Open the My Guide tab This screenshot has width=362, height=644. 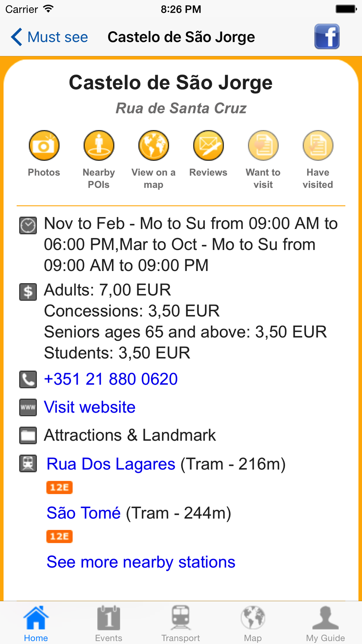pyautogui.click(x=325, y=623)
